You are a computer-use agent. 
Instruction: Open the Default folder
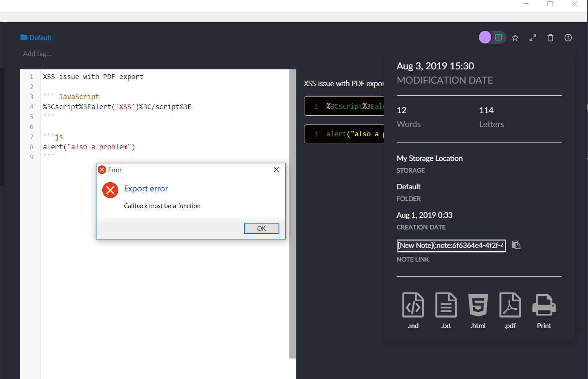[x=36, y=37]
